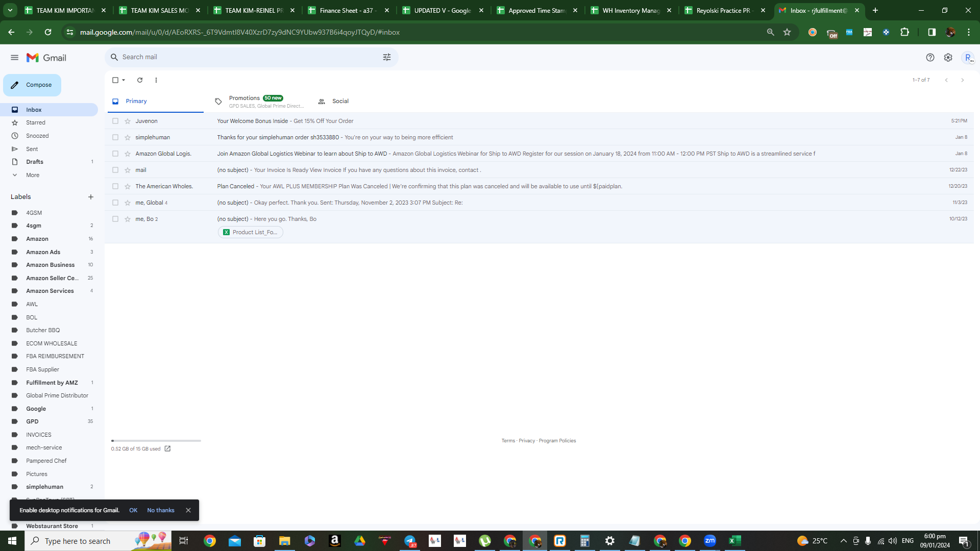Image resolution: width=980 pixels, height=551 pixels.
Task: Switch to the Promotions tab
Action: 259,102
